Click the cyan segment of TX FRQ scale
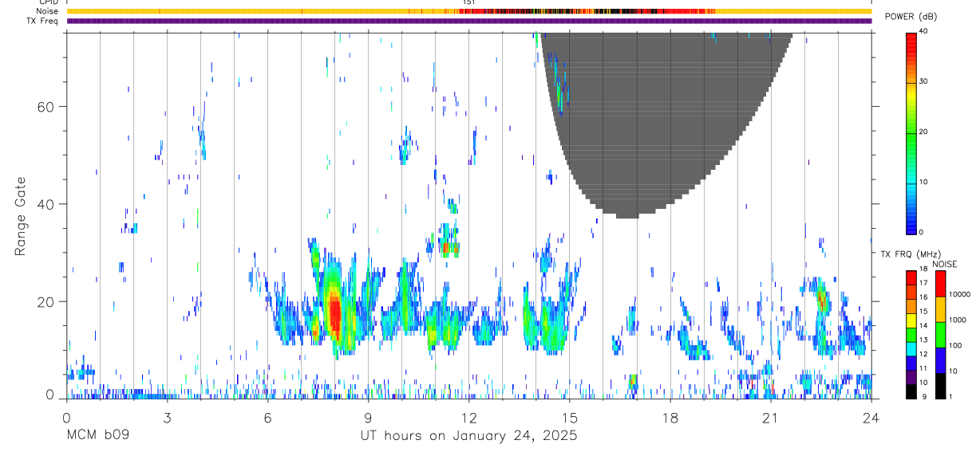The width and height of the screenshot is (980, 452). [911, 348]
